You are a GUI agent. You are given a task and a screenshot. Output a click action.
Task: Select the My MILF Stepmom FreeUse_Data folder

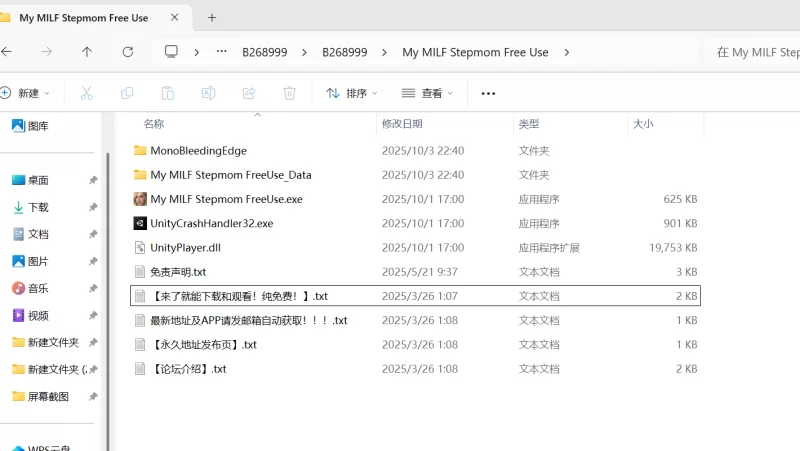pyautogui.click(x=415, y=175)
